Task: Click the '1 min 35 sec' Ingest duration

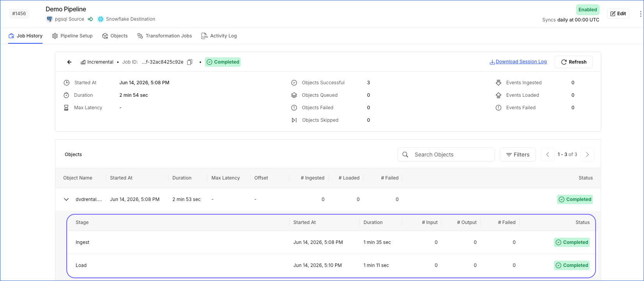Action: click(x=377, y=242)
